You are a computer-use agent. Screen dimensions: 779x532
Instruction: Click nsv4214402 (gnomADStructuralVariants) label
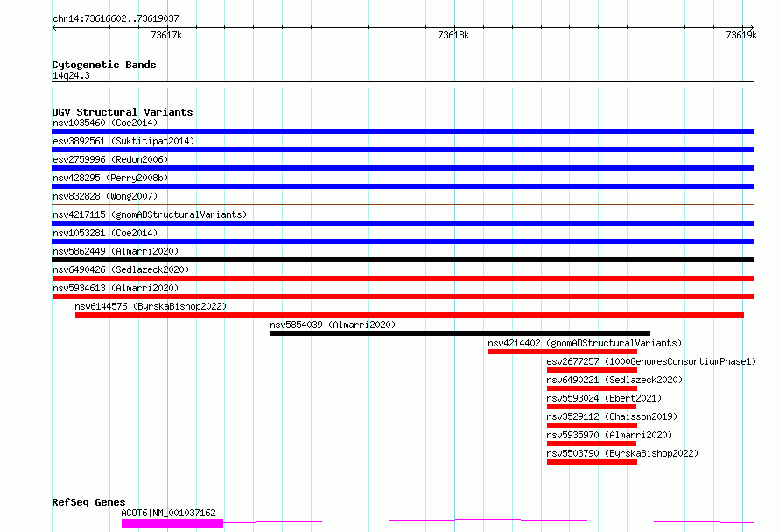tap(585, 343)
